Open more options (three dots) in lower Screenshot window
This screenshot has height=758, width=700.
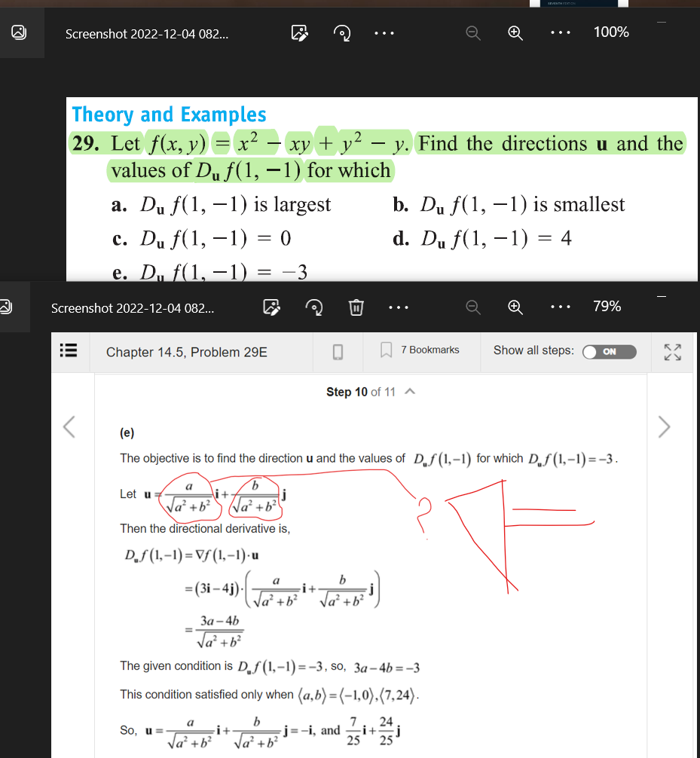pyautogui.click(x=399, y=307)
